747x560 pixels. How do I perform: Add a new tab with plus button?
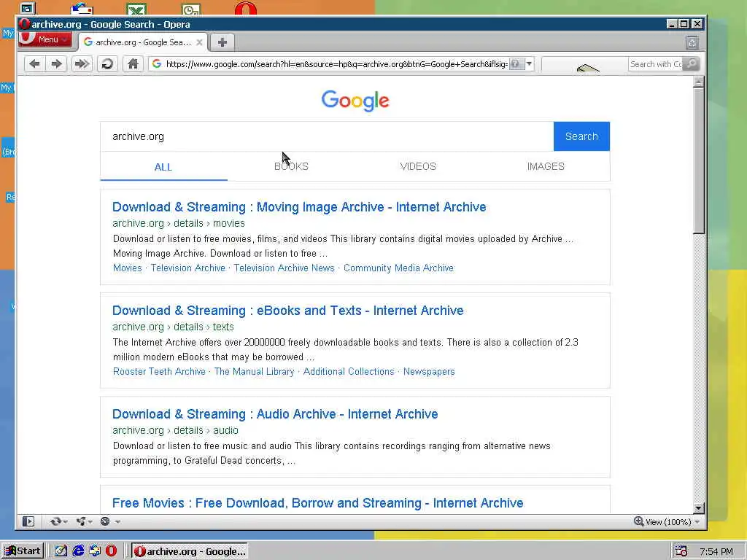(x=222, y=42)
